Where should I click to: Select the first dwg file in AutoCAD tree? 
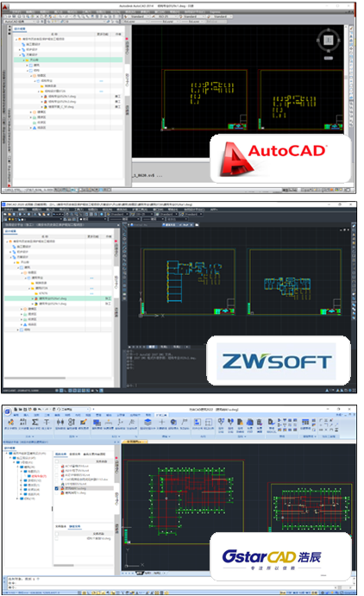tap(62, 97)
